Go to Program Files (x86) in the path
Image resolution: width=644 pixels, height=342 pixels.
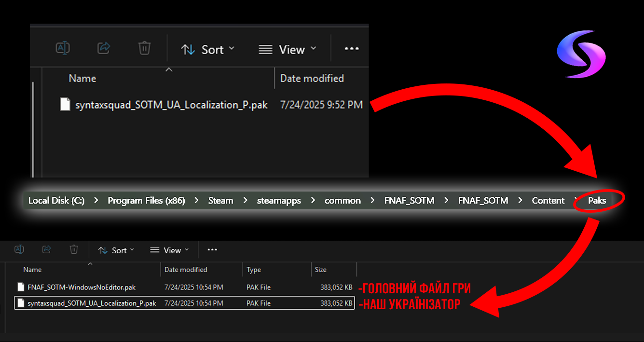pos(146,201)
